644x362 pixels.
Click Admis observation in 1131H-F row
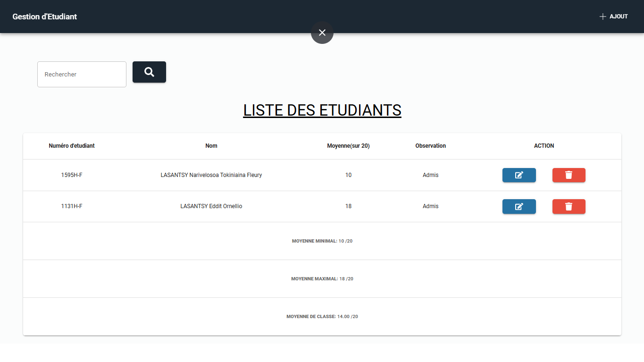431,206
